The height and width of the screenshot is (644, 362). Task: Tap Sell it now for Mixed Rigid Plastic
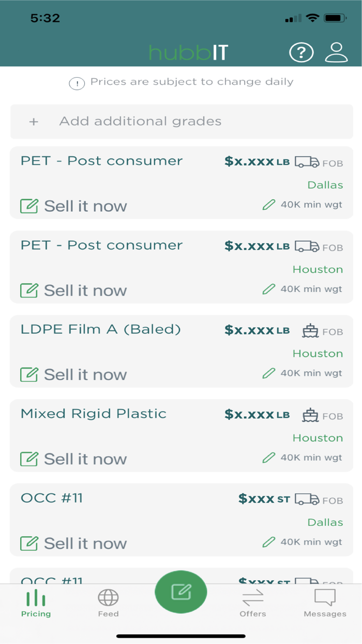[74, 459]
